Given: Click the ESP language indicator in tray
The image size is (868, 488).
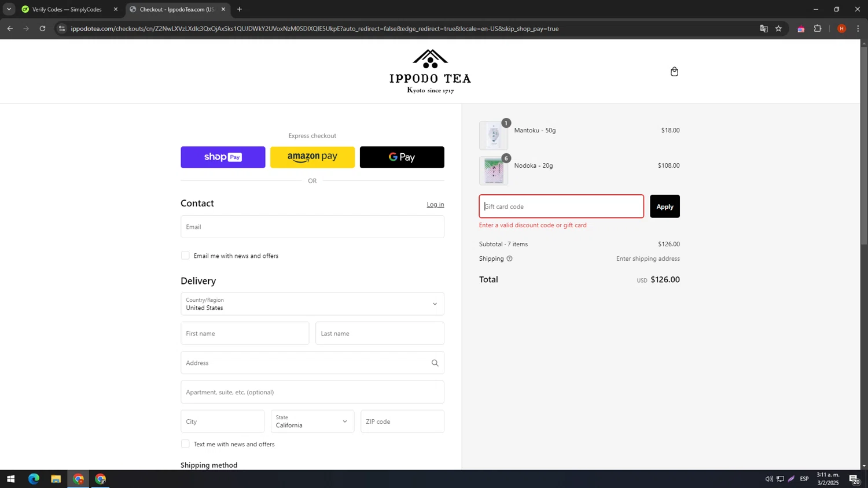Looking at the screenshot, I should pyautogui.click(x=804, y=479).
